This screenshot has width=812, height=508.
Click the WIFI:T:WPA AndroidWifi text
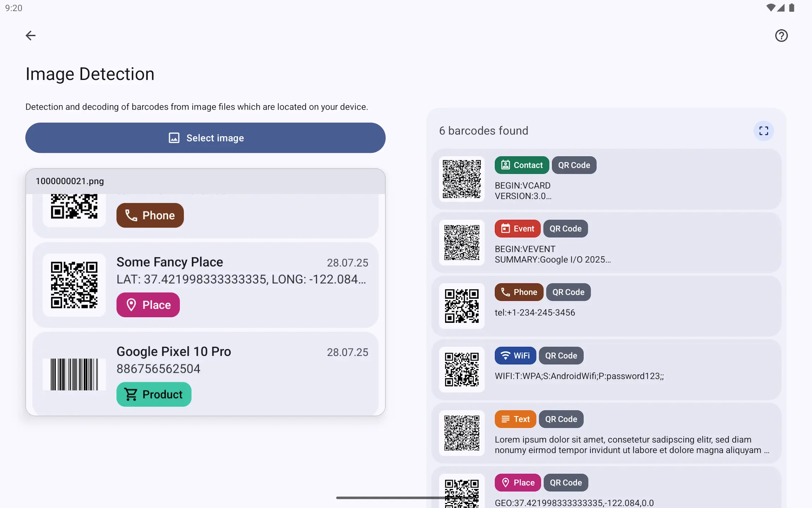point(579,376)
